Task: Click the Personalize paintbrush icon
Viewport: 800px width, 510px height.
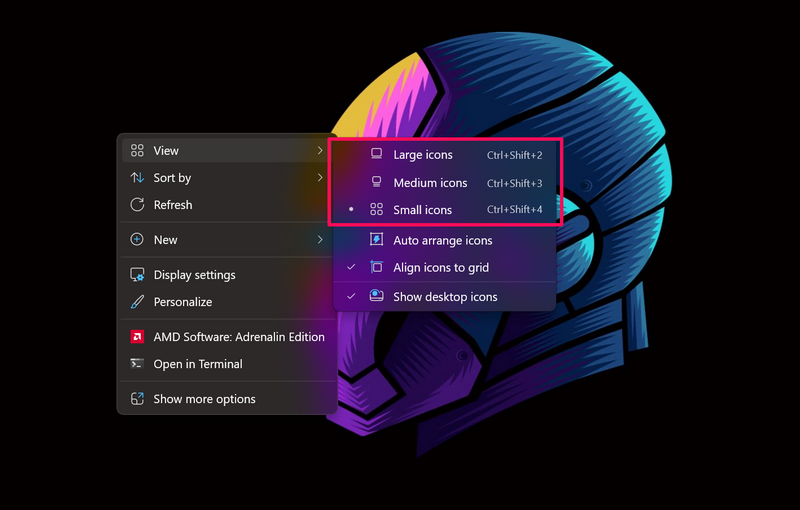Action: coord(137,302)
